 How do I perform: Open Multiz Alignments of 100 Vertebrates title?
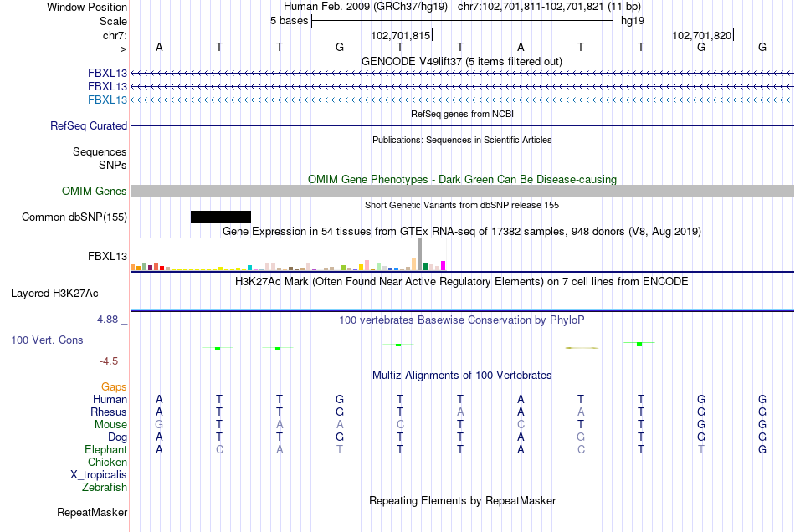[x=462, y=376]
